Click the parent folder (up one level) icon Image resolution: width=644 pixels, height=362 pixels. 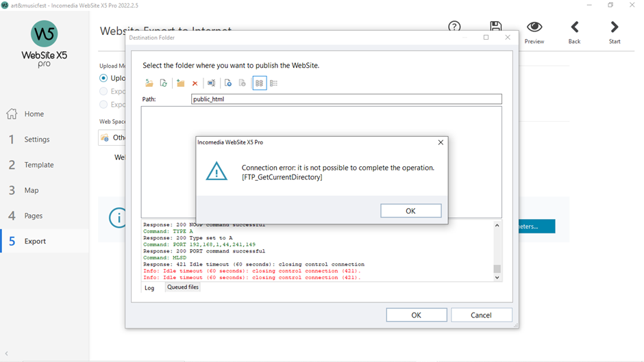149,83
